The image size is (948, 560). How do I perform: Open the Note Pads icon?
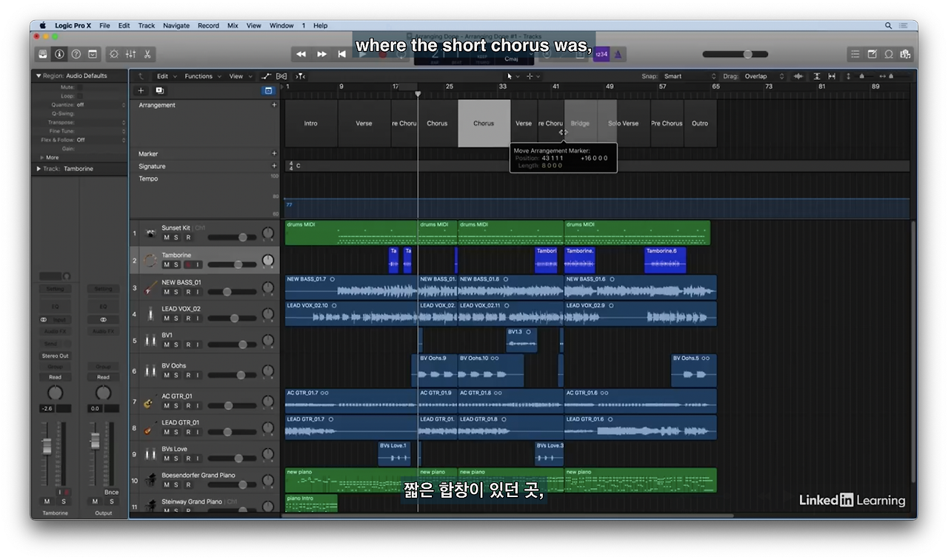(x=872, y=54)
